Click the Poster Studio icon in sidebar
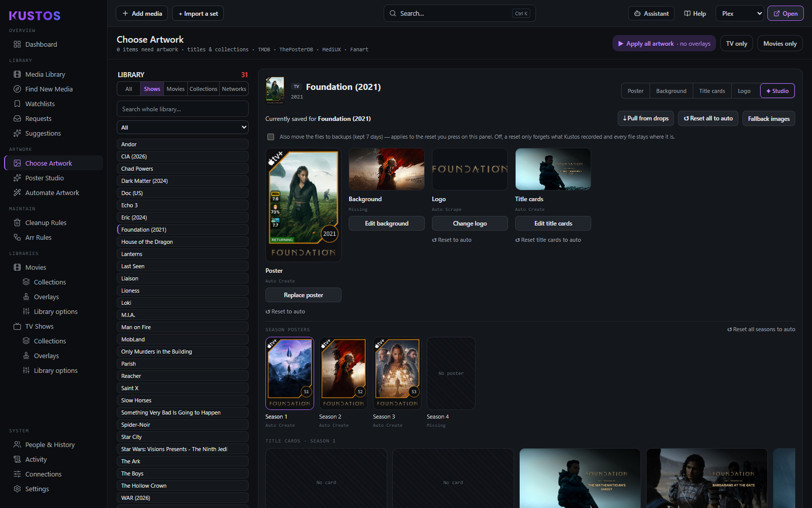 (x=17, y=178)
